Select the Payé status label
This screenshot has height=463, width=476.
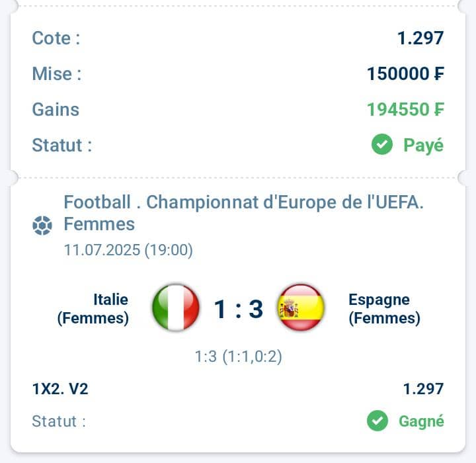click(x=424, y=146)
